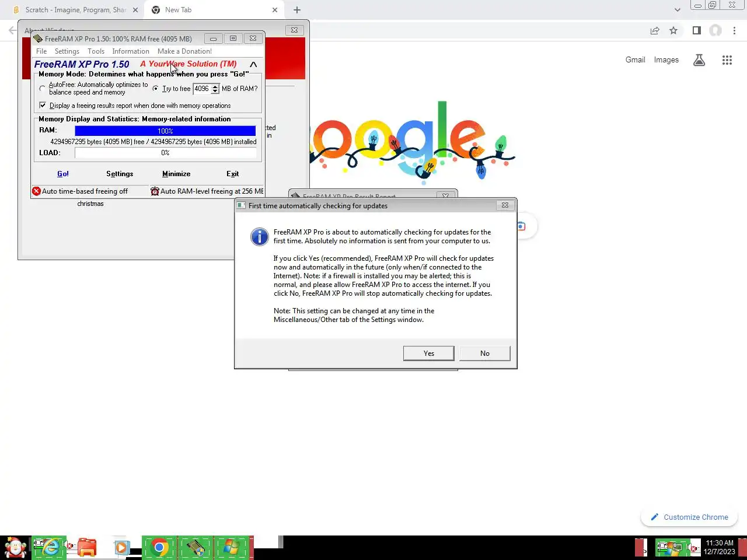Click the Auto time-based freeing off icon
The width and height of the screenshot is (747, 560).
(36, 191)
